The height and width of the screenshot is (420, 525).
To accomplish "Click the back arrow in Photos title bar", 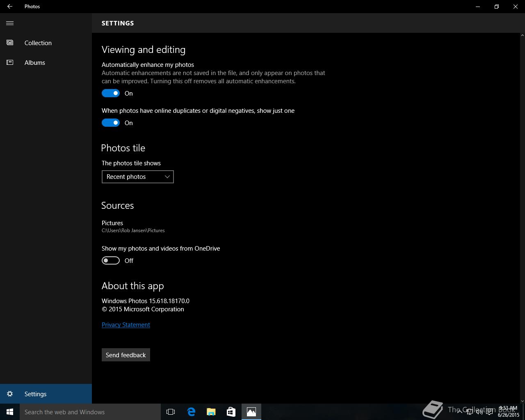I will [10, 7].
